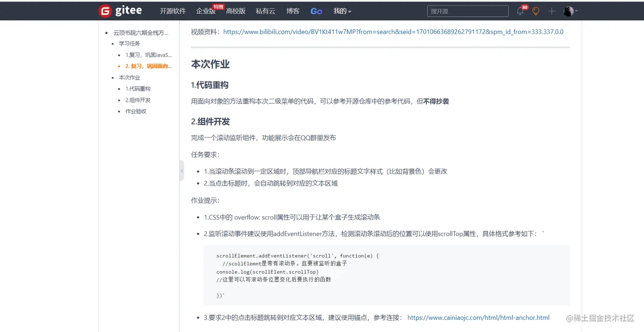Image resolution: width=644 pixels, height=332 pixels.
Task: Click the scrollElement.addEventListener code line
Action: [297, 256]
